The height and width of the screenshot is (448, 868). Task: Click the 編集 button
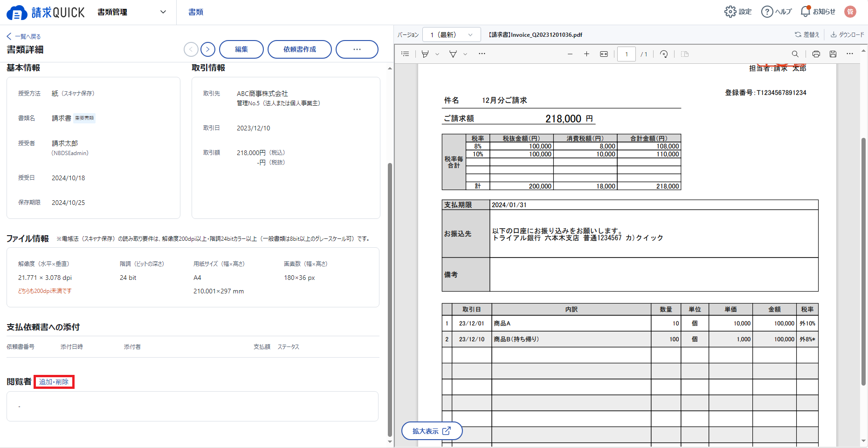point(241,49)
